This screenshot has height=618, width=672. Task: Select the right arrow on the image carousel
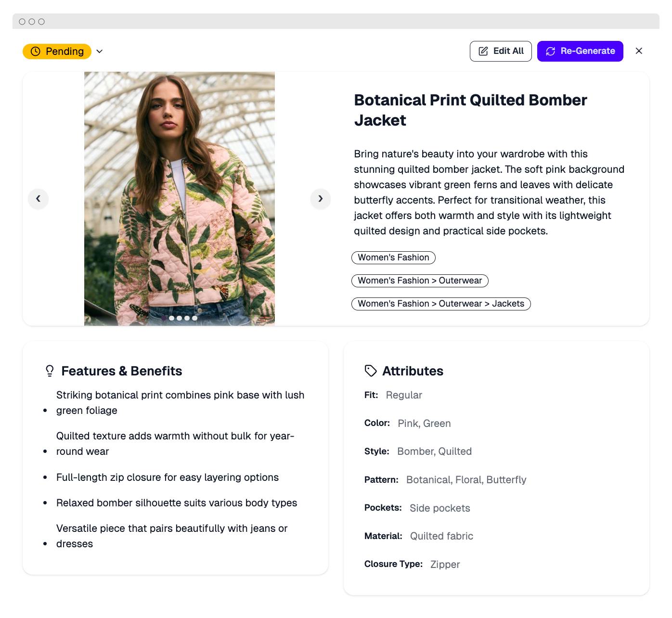tap(321, 199)
